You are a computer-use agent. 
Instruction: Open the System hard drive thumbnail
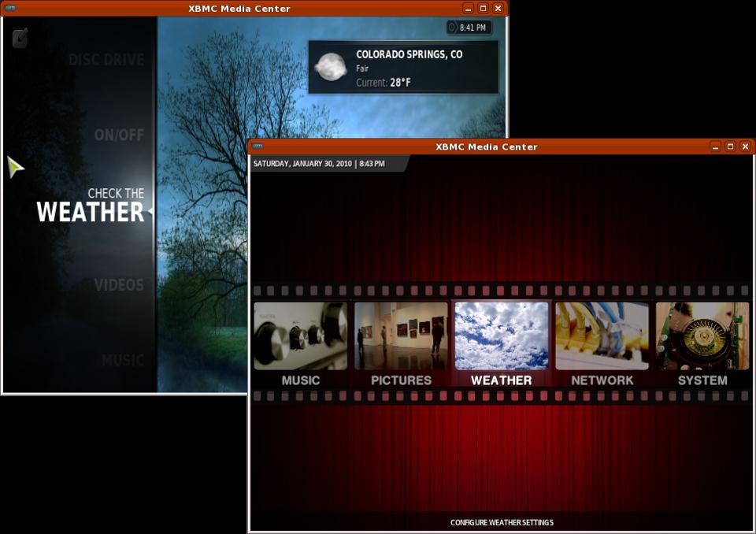702,336
